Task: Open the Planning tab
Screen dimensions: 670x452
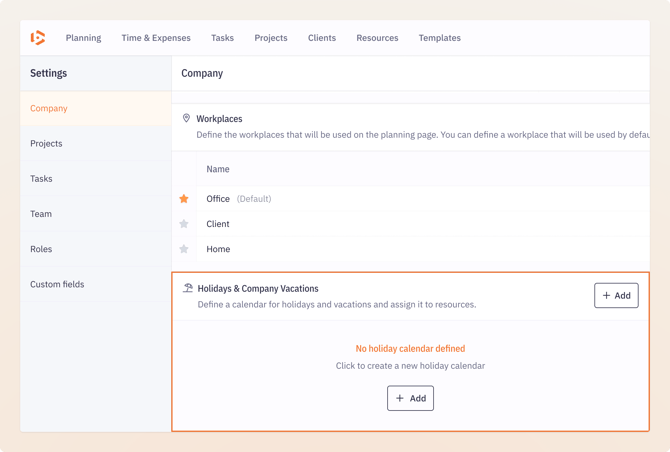Action: pos(83,38)
